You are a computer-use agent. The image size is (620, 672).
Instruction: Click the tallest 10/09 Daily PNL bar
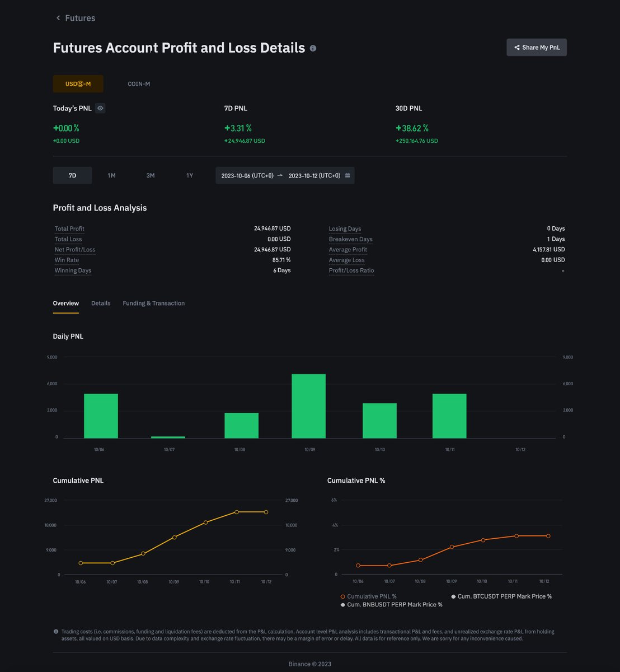click(308, 406)
